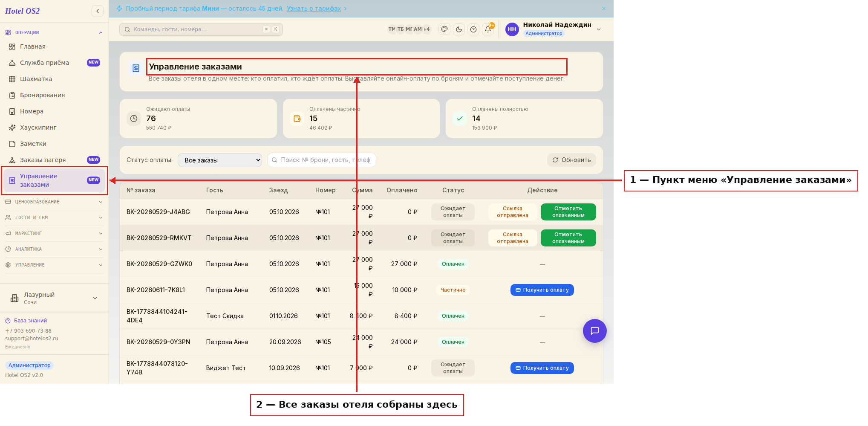868x426 pixels.
Task: Select Управление заказами menu item
Action: click(x=54, y=180)
